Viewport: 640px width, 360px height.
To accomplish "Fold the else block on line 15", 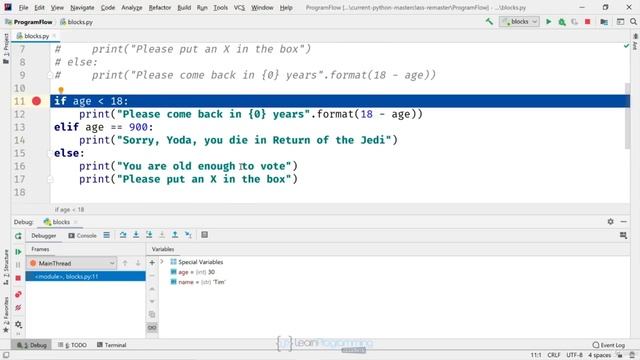I will click(50, 153).
